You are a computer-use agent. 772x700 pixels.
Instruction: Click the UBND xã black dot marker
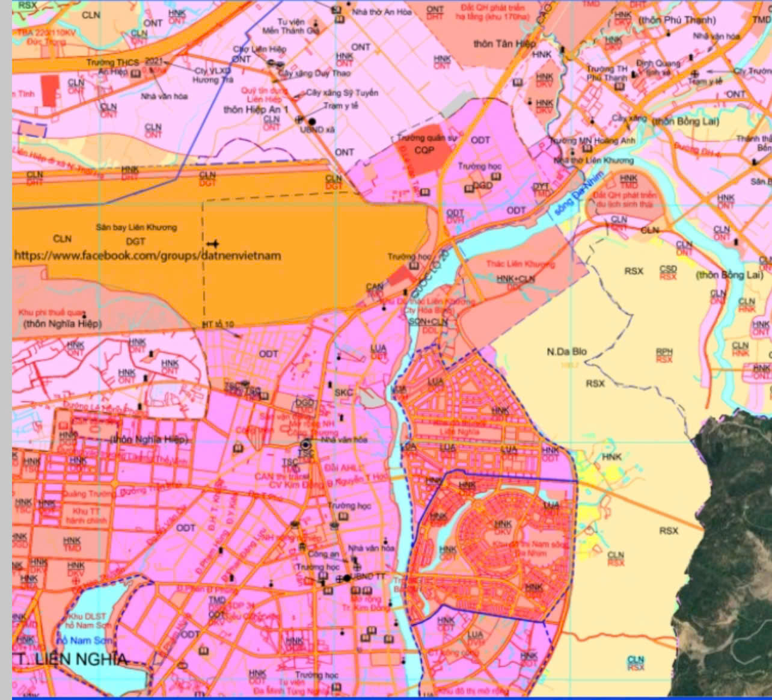tap(311, 121)
